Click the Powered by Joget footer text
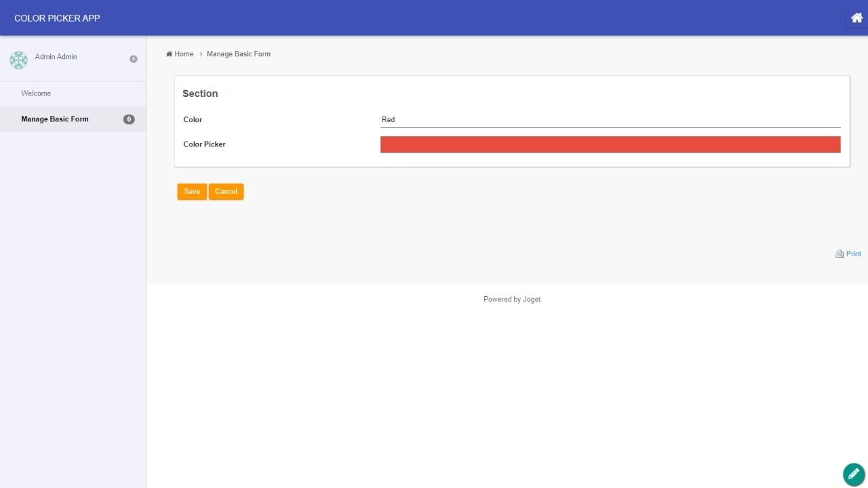868x488 pixels. click(512, 300)
